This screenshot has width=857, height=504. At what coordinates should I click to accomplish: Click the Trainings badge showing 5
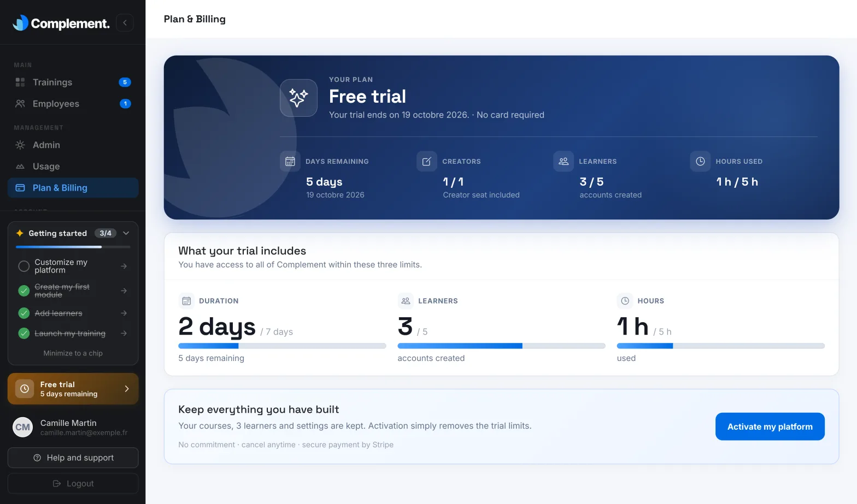125,82
